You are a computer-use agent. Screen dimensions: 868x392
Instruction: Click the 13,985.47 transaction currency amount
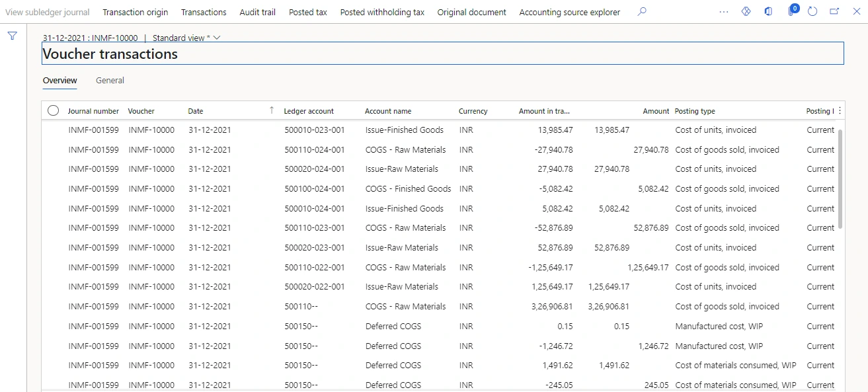[555, 130]
